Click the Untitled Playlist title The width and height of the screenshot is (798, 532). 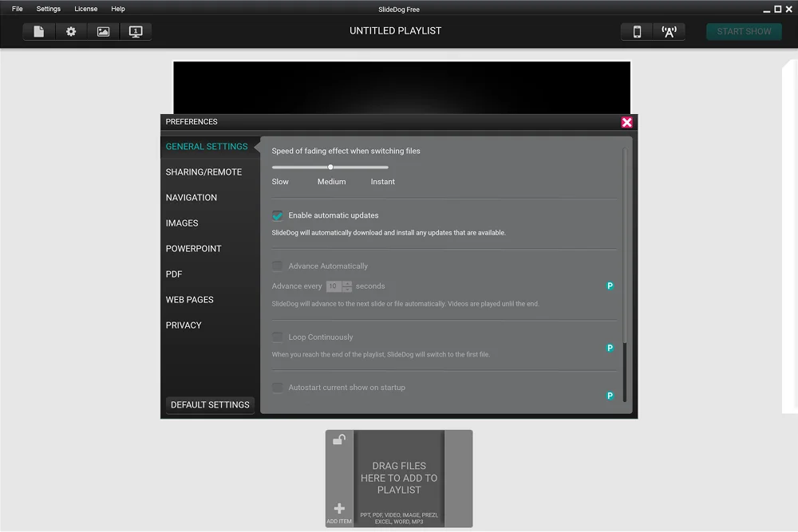[x=396, y=31]
